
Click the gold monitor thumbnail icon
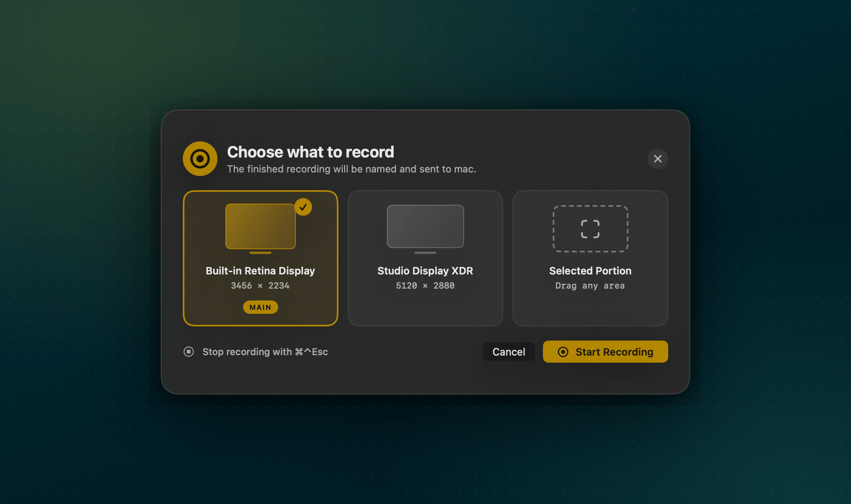click(260, 228)
